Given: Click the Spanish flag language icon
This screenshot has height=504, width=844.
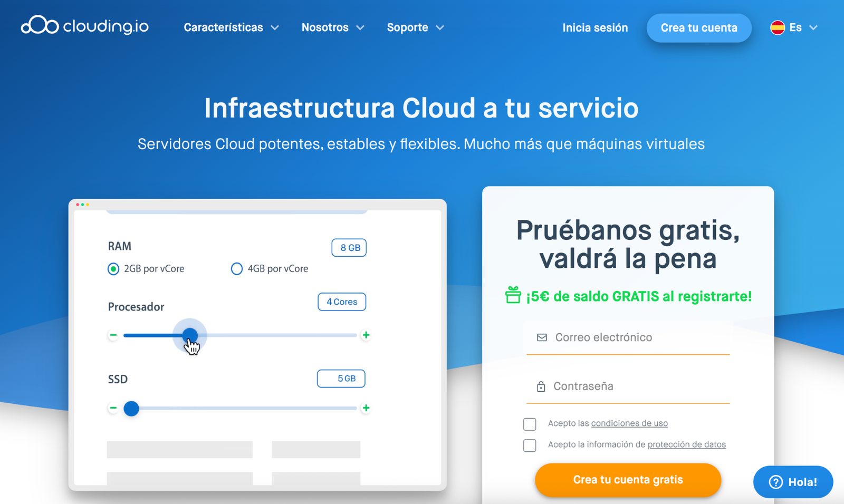Looking at the screenshot, I should (778, 27).
